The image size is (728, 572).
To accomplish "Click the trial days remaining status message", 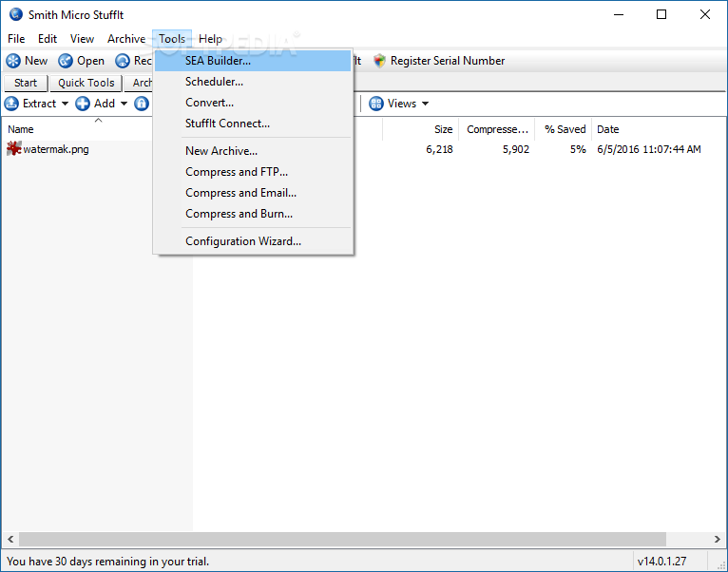I will 107,562.
